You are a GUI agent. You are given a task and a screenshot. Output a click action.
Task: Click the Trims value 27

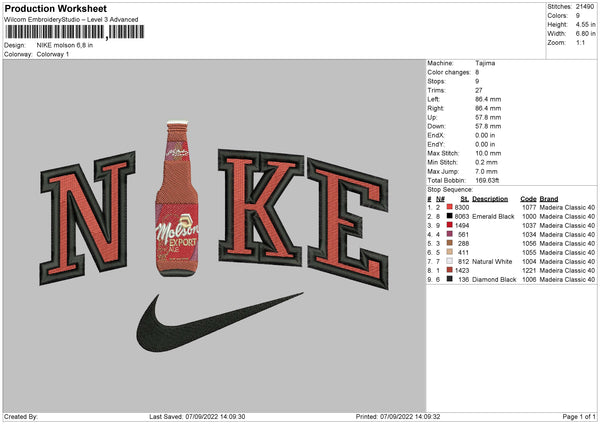479,90
